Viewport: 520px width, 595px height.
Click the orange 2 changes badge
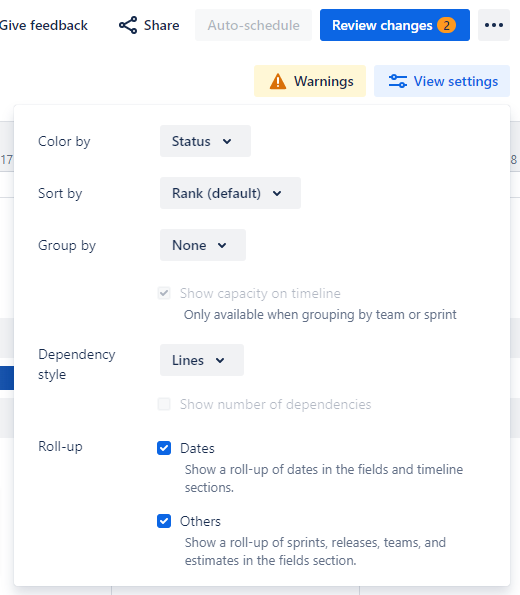(x=446, y=25)
